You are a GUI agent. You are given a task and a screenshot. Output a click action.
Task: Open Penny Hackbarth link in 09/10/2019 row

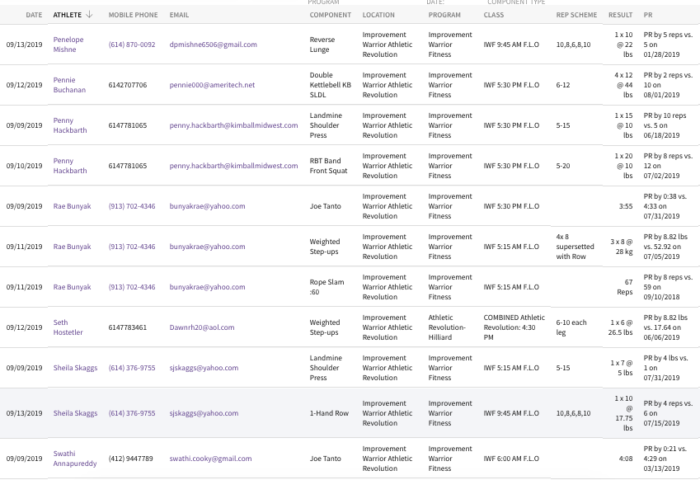coord(70,166)
